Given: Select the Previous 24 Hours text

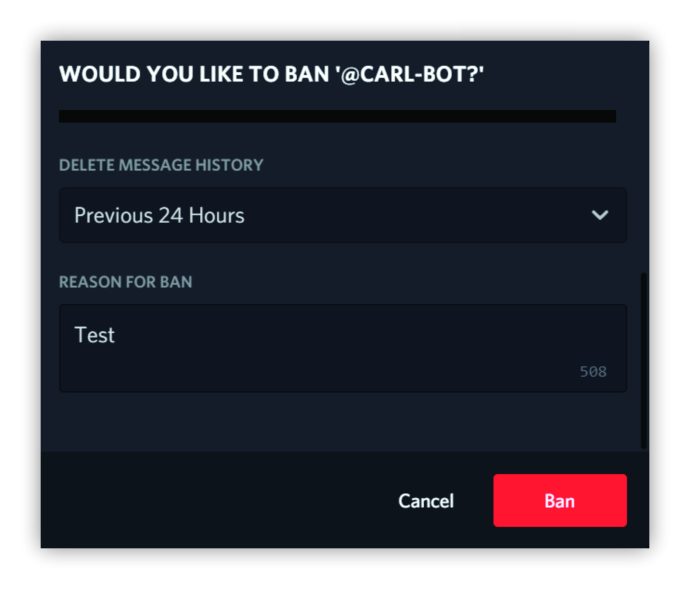Looking at the screenshot, I should (x=159, y=215).
